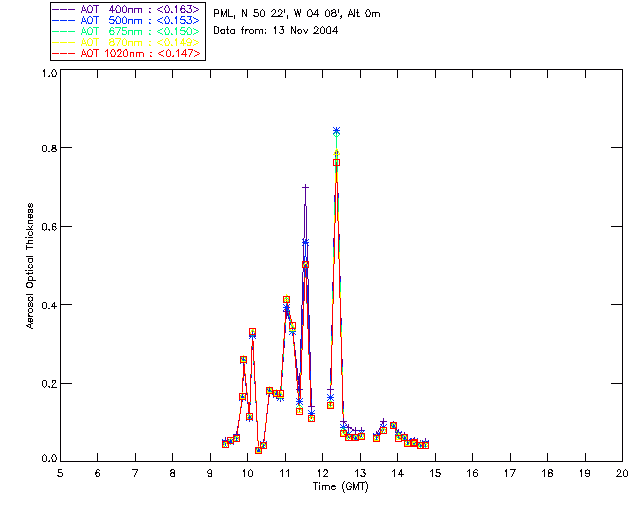Click the y-axis value 1.0

pos(49,73)
